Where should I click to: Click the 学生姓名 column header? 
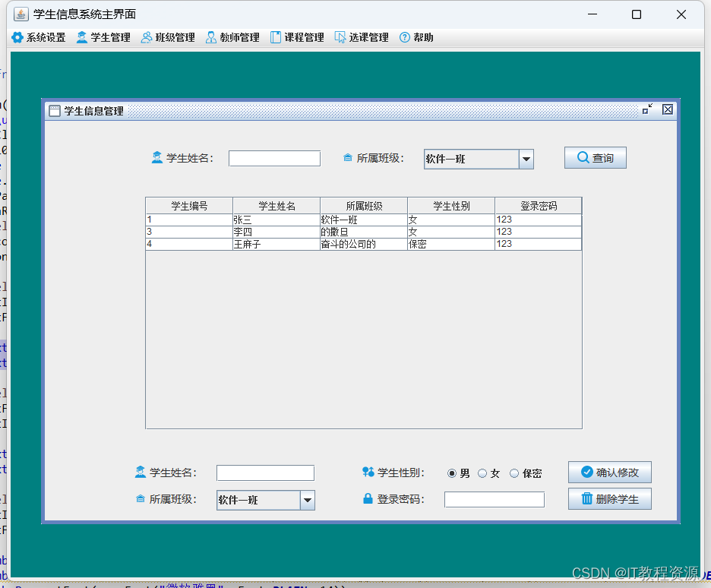(x=276, y=206)
